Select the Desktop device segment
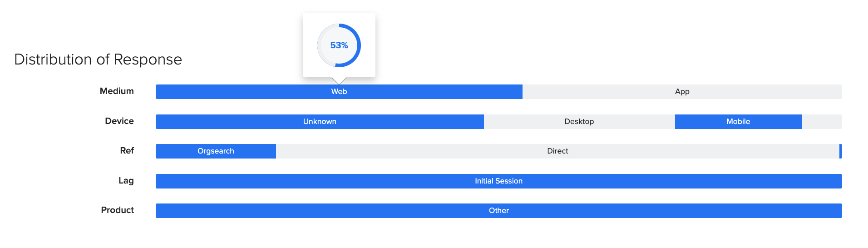 579,122
